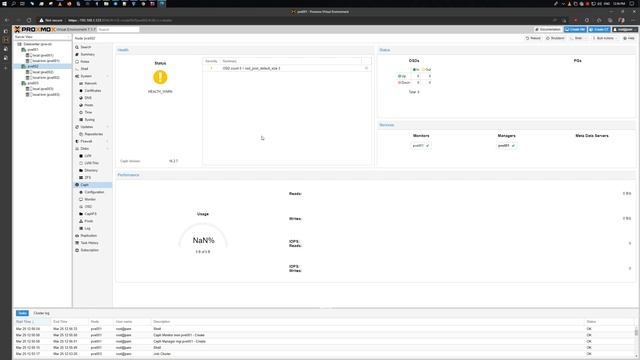Open the Server View dropdown
This screenshot has height=360, width=640.
coord(42,37)
